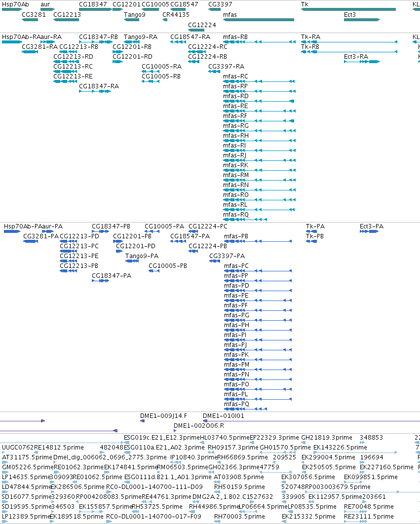The width and height of the screenshot is (420, 524).
Task: Select the HL03740.5prime EST label
Action: (x=225, y=438)
